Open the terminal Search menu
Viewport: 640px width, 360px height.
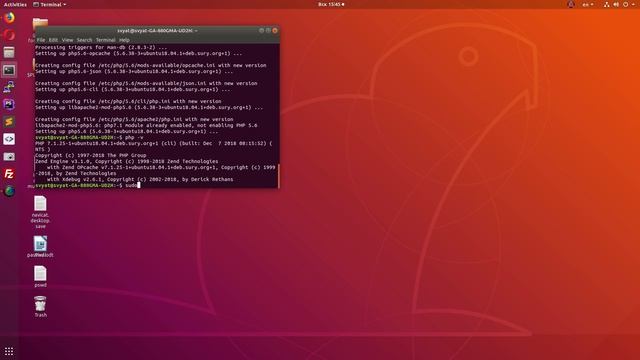[84, 40]
